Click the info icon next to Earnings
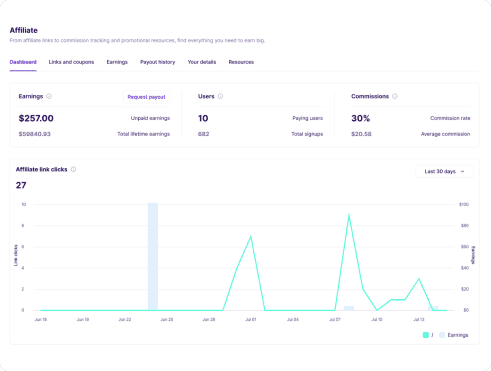This screenshot has height=371, width=491. [x=49, y=96]
